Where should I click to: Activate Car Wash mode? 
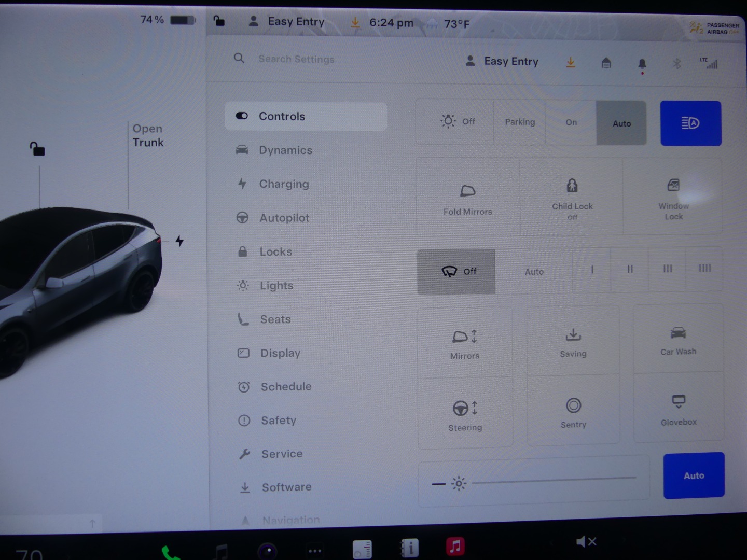(x=678, y=339)
